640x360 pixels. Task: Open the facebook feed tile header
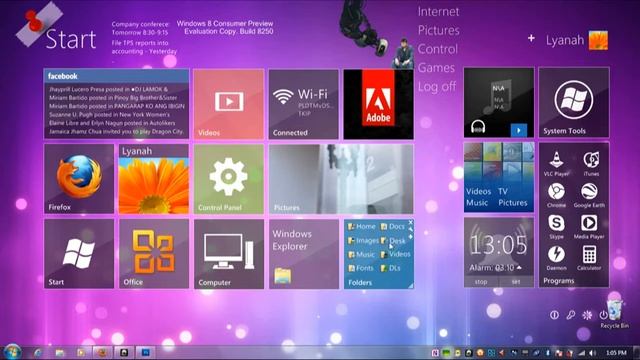pos(116,76)
